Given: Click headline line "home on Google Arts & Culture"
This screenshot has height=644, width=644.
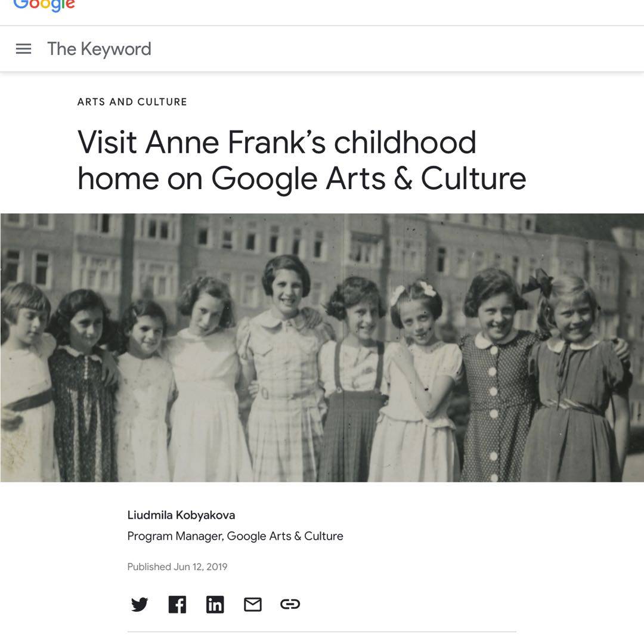Looking at the screenshot, I should pyautogui.click(x=301, y=178).
